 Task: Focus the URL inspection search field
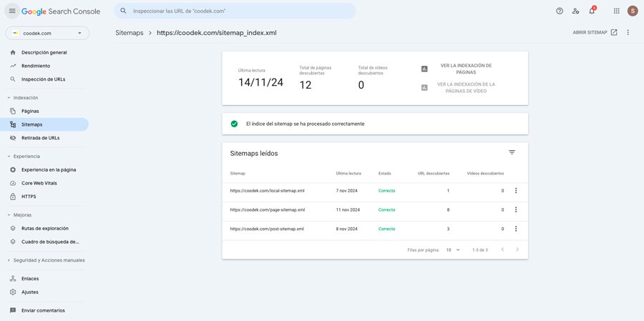pyautogui.click(x=235, y=11)
